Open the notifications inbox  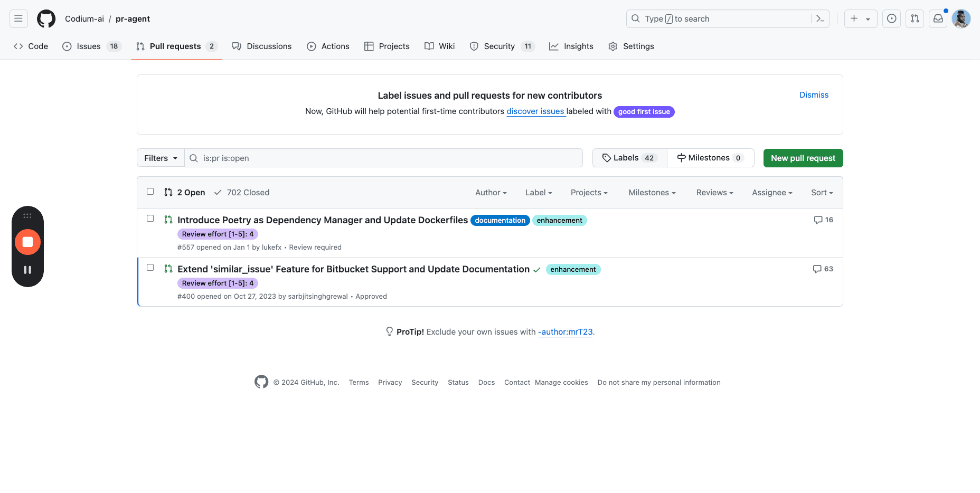pyautogui.click(x=938, y=18)
